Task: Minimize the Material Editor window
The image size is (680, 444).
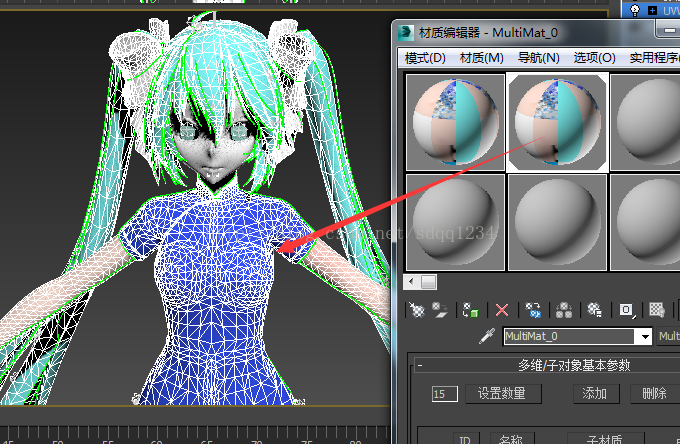Action: pyautogui.click(x=668, y=30)
